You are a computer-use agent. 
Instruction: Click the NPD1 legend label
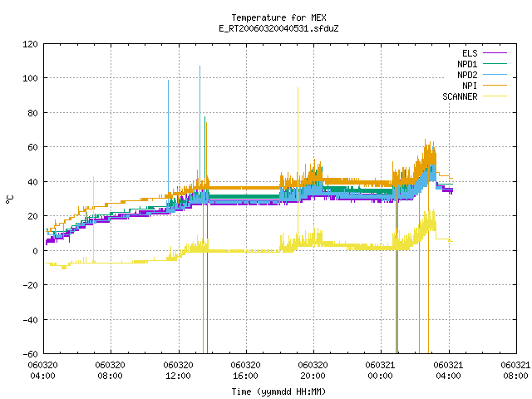(x=467, y=64)
